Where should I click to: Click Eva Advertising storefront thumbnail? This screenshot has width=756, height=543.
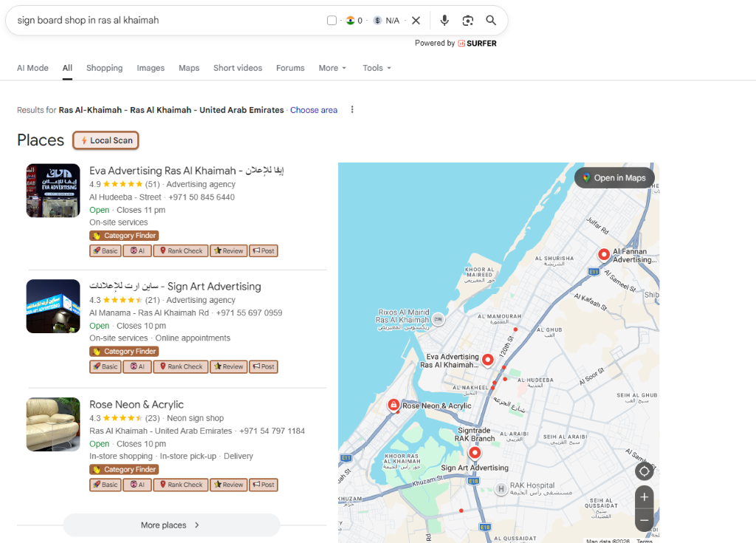click(x=53, y=191)
